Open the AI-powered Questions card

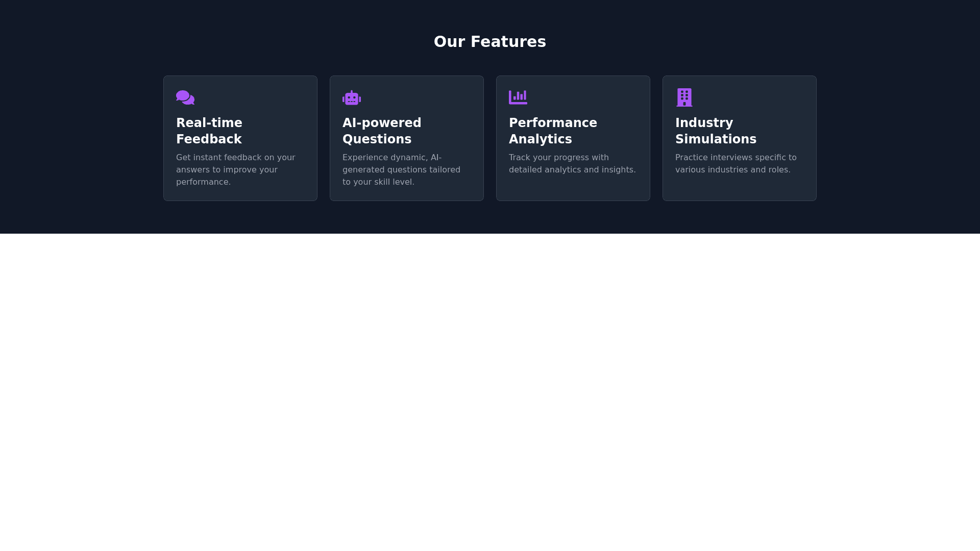(x=406, y=138)
